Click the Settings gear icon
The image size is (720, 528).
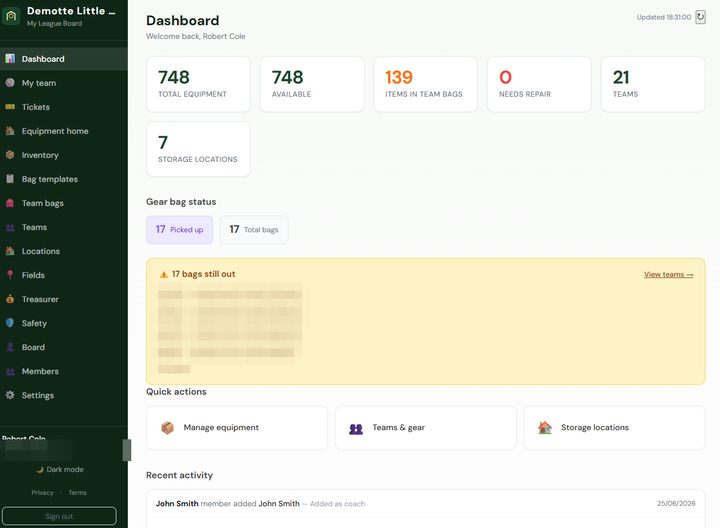10,395
